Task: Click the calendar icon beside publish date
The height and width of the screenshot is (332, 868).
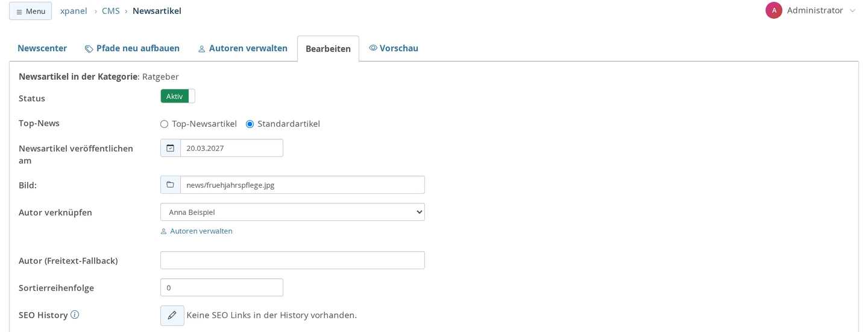Action: (x=171, y=148)
